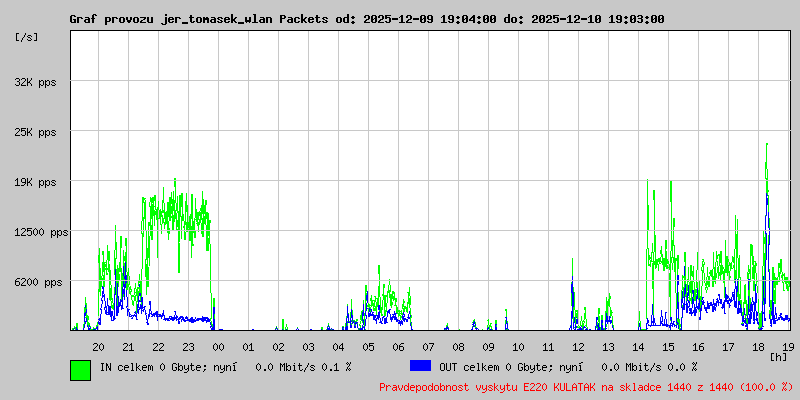
Task: Click hour label '15' on the x-axis
Action: tap(668, 347)
